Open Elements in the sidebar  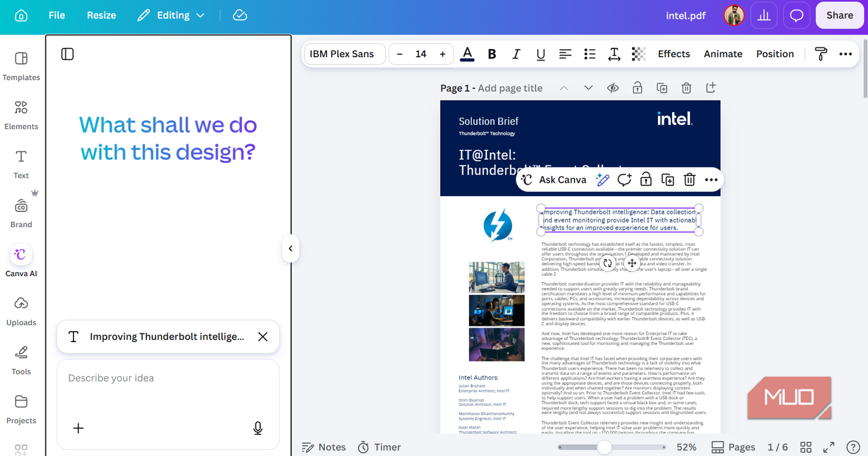tap(21, 114)
